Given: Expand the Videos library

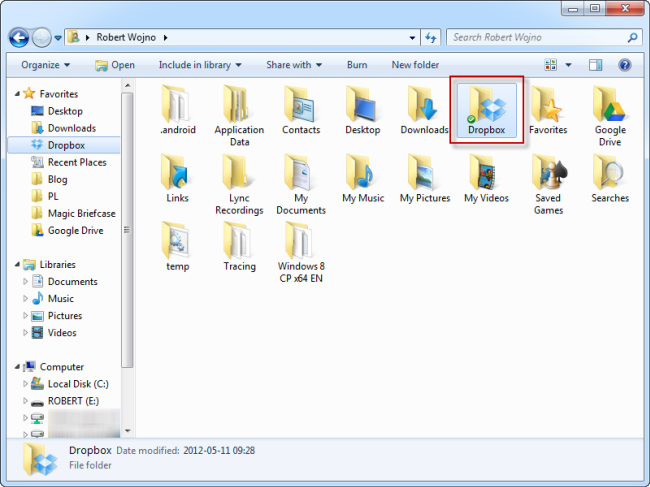Looking at the screenshot, I should tap(25, 332).
